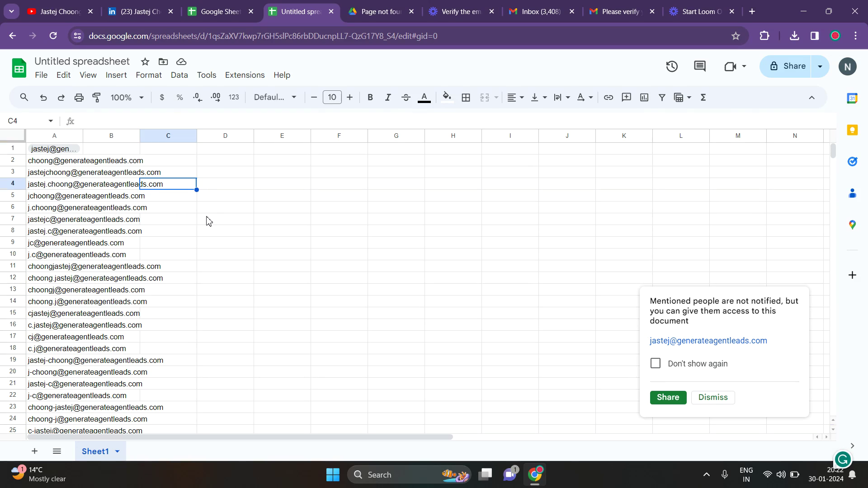The width and height of the screenshot is (868, 488).
Task: Toggle bold formatting
Action: [x=370, y=97]
